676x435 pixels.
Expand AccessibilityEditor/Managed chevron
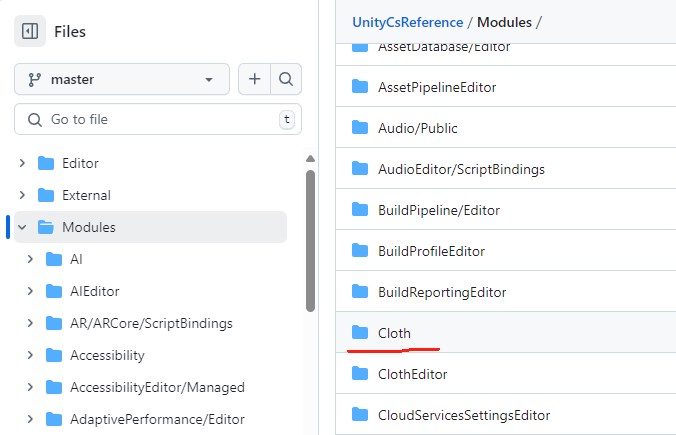(x=30, y=387)
